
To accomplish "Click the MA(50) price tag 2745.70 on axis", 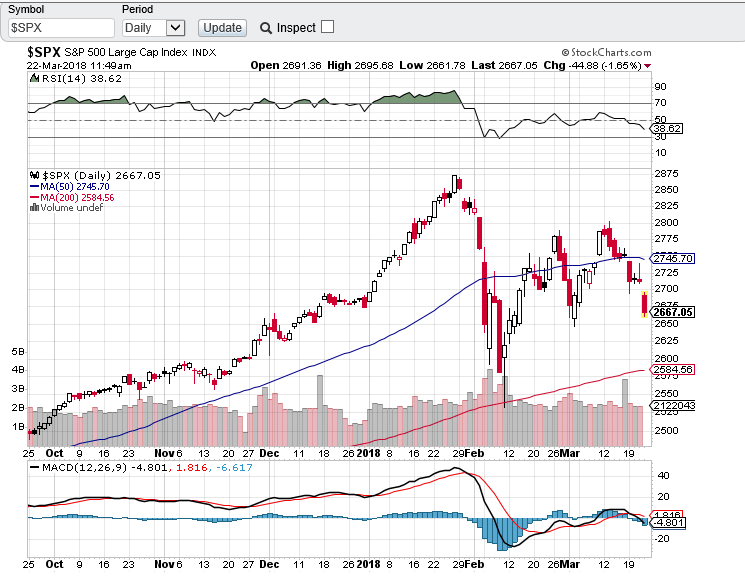I will (x=673, y=258).
